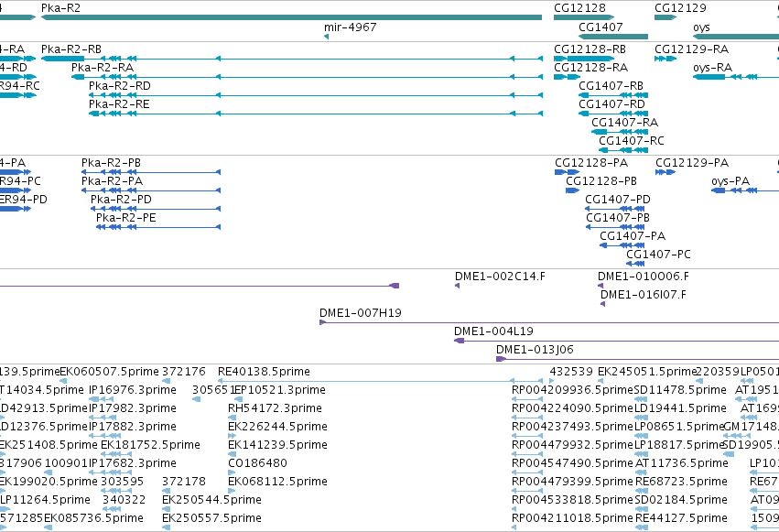779x532 pixels.
Task: Click EST RP004224090.5prime label
Action: [573, 408]
